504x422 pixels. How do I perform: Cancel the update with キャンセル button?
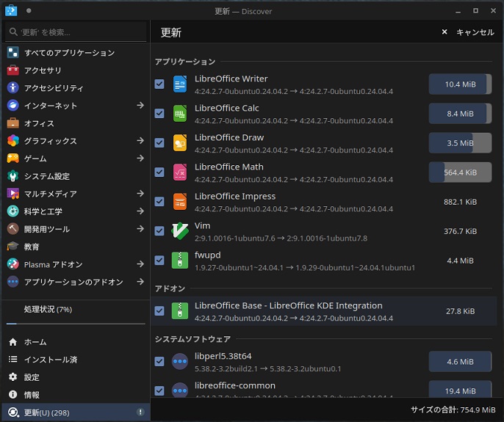(x=468, y=32)
